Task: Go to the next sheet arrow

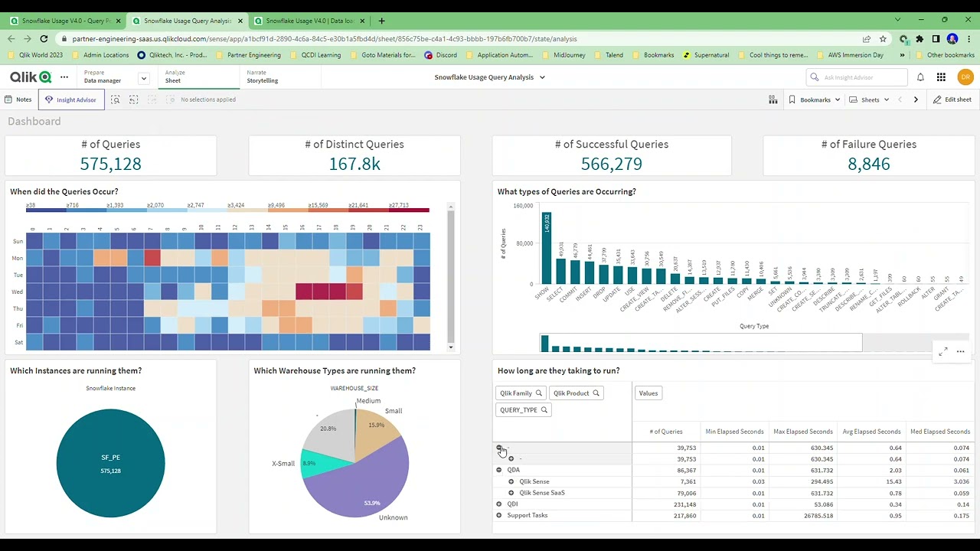Action: pos(916,99)
